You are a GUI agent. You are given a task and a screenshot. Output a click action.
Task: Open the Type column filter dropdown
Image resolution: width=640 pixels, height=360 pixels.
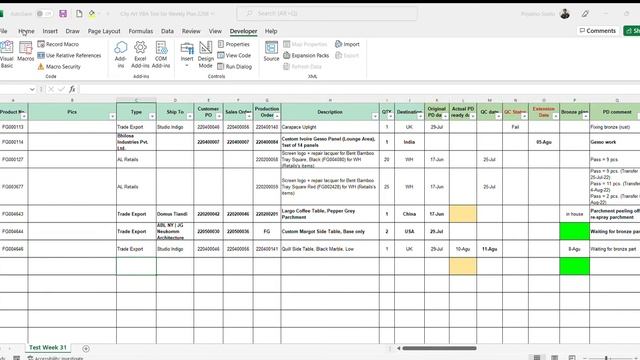tap(152, 116)
